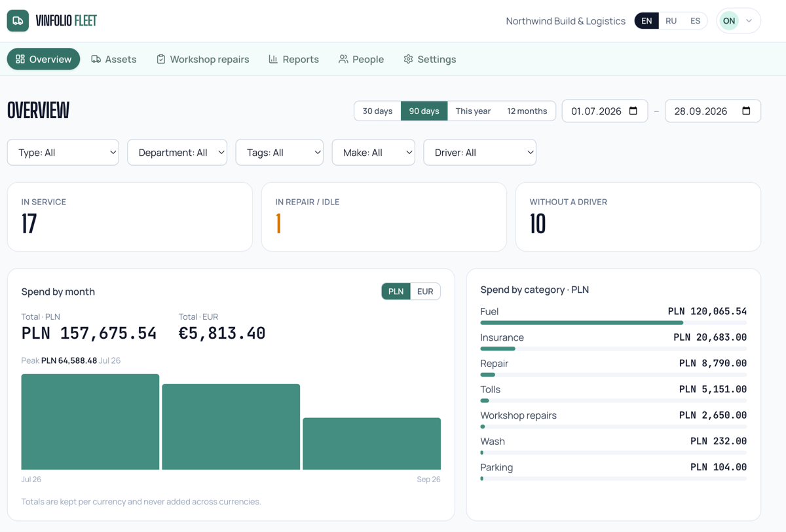This screenshot has height=532, width=786.
Task: Click the Wash category label
Action: [x=493, y=441]
